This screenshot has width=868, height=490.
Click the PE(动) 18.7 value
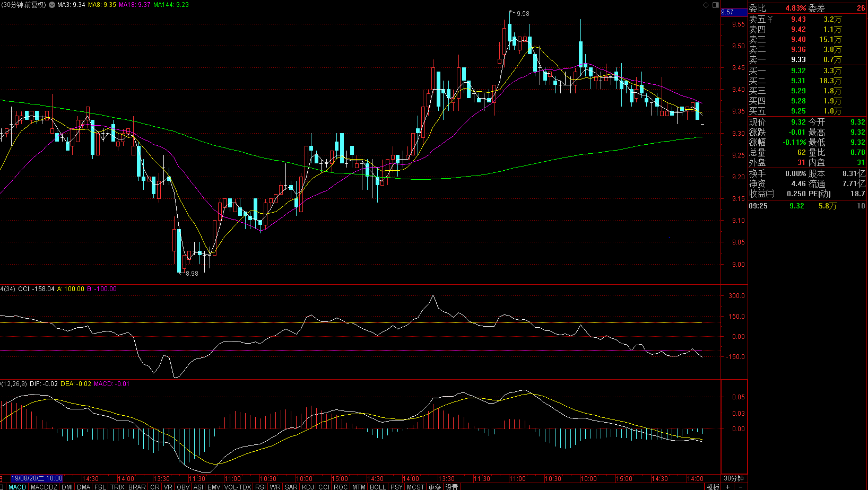click(858, 194)
